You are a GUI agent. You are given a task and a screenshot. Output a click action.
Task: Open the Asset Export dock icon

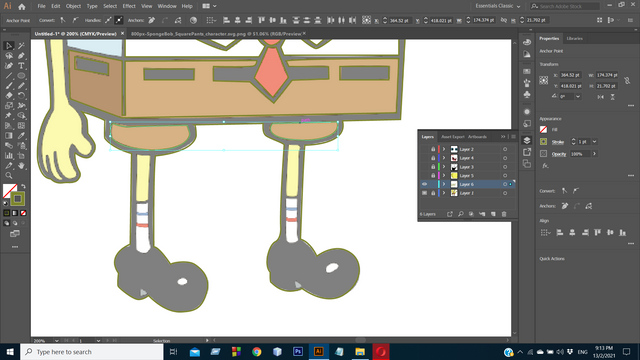point(527,152)
